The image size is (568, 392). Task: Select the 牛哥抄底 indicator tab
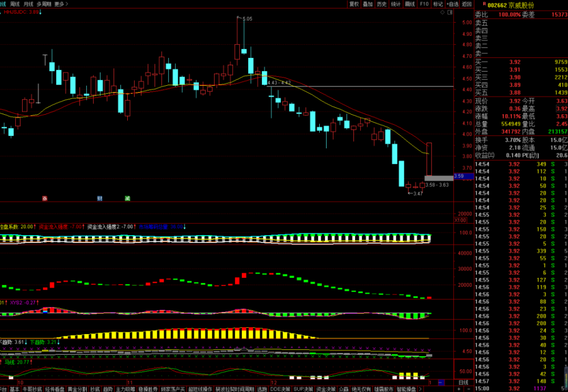coord(32,389)
